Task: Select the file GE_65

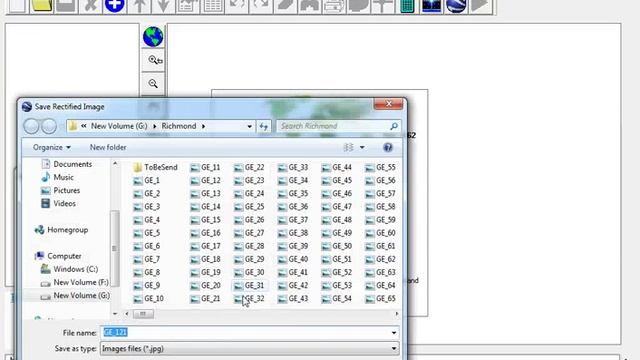Action: point(380,299)
